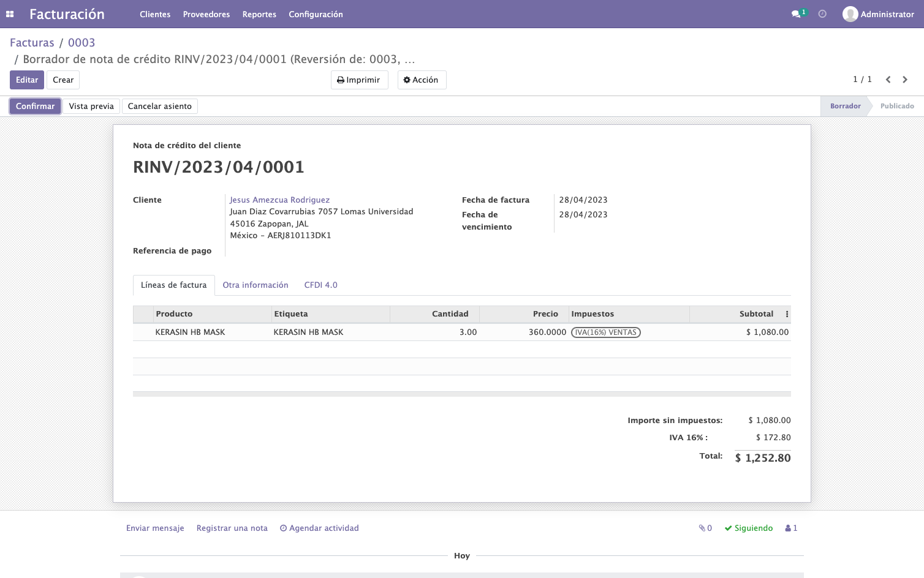Image resolution: width=924 pixels, height=578 pixels.
Task: Click the record pager 1 / 1
Action: click(862, 80)
